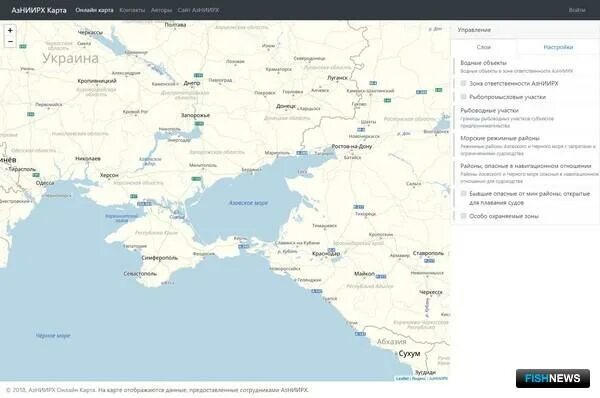Image resolution: width=600 pixels, height=398 pixels.
Task: Enable Рыбопромысловые участки checkbox
Action: [463, 97]
